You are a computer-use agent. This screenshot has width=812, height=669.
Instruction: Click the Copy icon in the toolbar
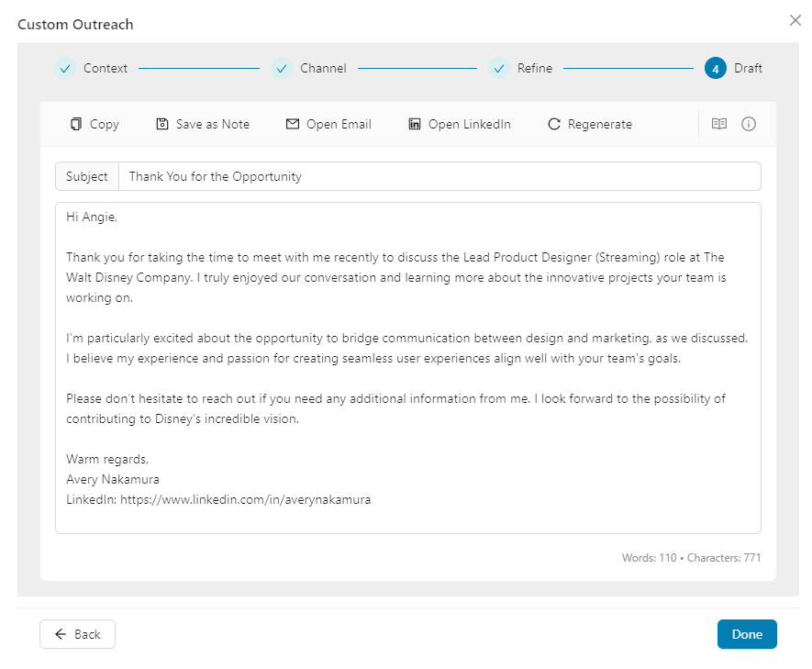coord(77,124)
